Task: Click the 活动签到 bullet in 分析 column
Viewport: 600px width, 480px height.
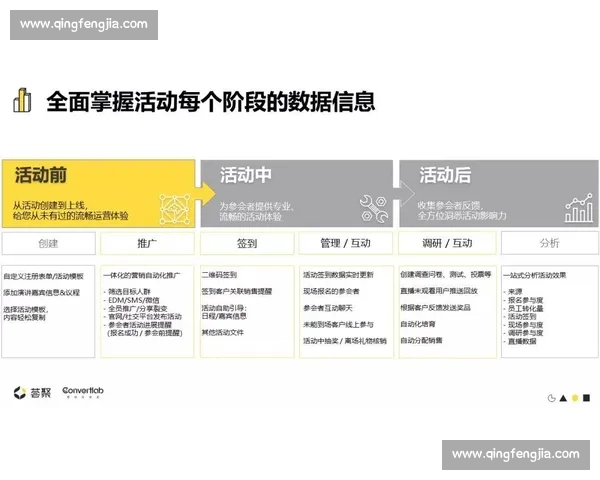Action: click(520, 317)
